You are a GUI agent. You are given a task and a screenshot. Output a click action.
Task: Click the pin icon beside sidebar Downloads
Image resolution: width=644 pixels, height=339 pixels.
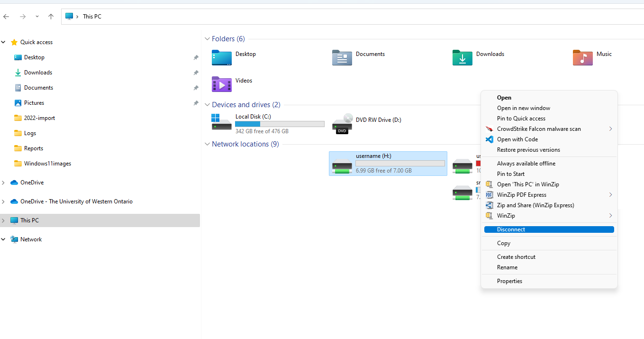196,73
